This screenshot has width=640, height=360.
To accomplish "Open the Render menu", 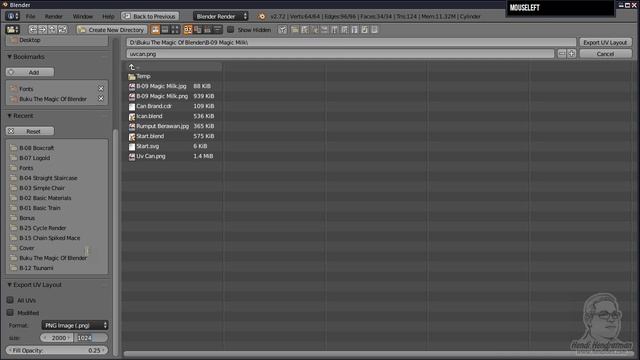I will [53, 16].
